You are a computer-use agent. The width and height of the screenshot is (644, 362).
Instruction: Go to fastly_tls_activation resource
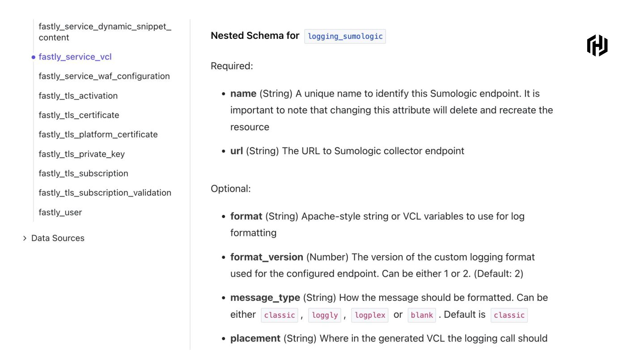coord(78,96)
